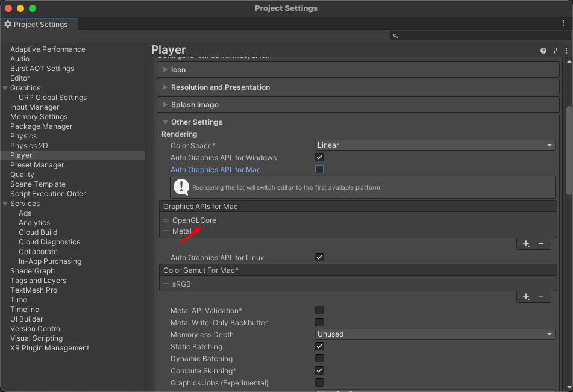Viewport: 573px width, 392px height.
Task: Open Memory Settings category
Action: [39, 117]
